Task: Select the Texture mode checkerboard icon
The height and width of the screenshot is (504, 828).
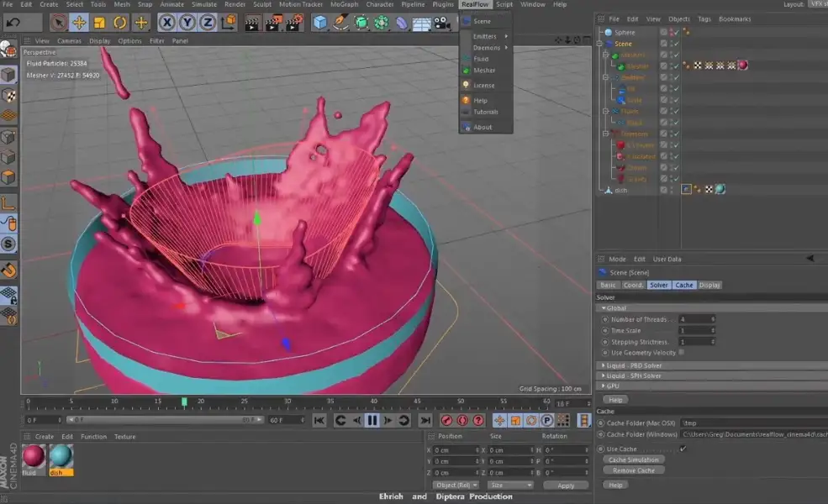Action: [9, 96]
